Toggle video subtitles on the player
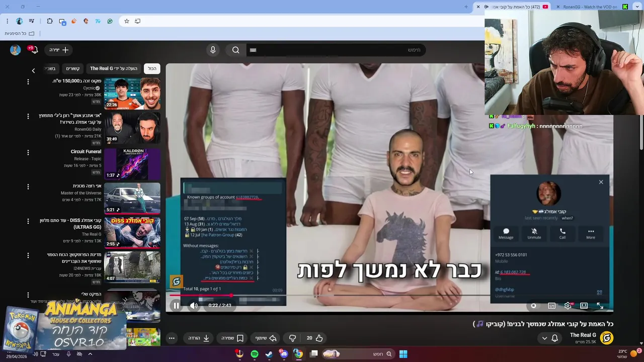Image resolution: width=644 pixels, height=362 pixels. coord(551,305)
